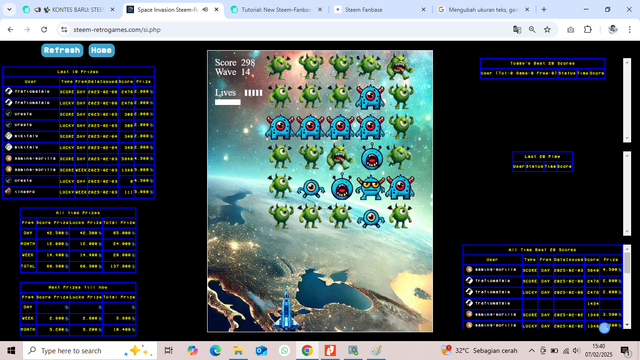Click the Last 10 Prizes table heading
This screenshot has height=360, width=640.
pyautogui.click(x=78, y=72)
